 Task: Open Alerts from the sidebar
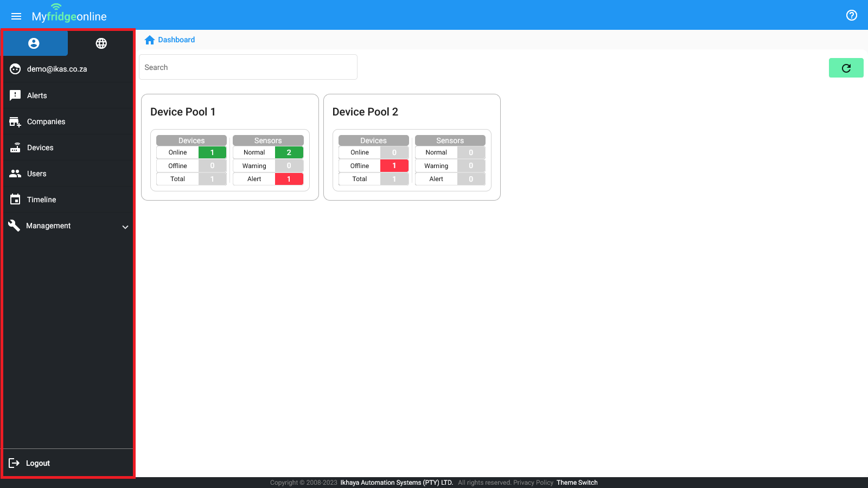[x=68, y=95]
